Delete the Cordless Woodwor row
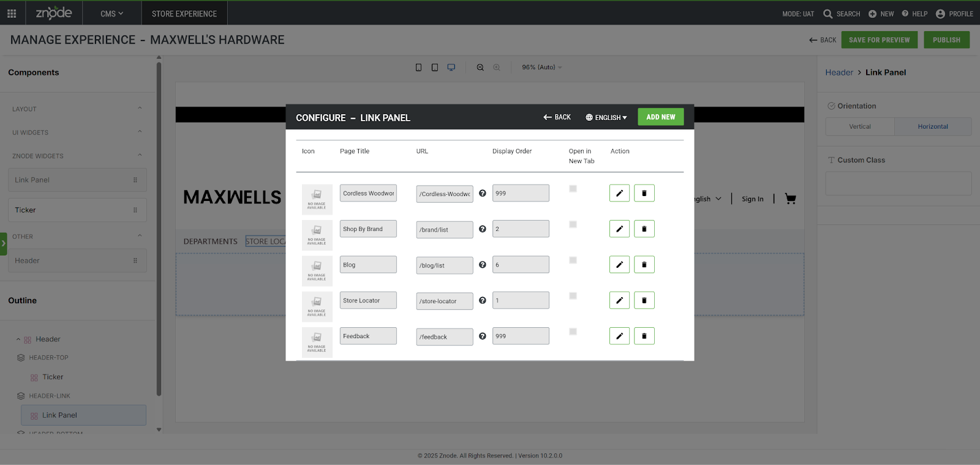The height and width of the screenshot is (465, 980). click(x=644, y=193)
